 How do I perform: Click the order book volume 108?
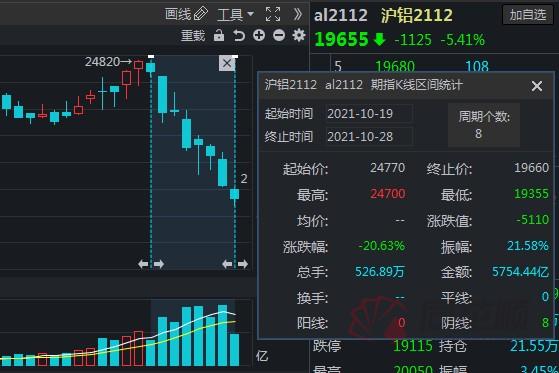(477, 66)
